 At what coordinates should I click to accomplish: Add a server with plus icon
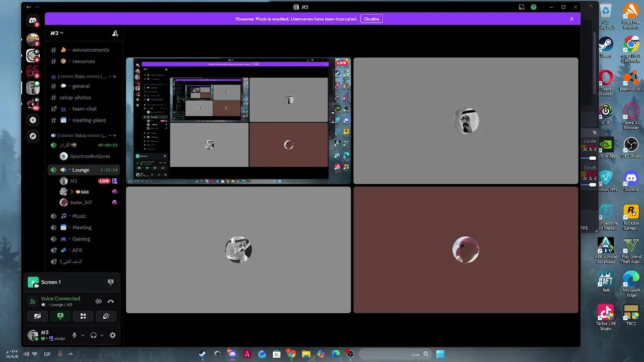33,120
